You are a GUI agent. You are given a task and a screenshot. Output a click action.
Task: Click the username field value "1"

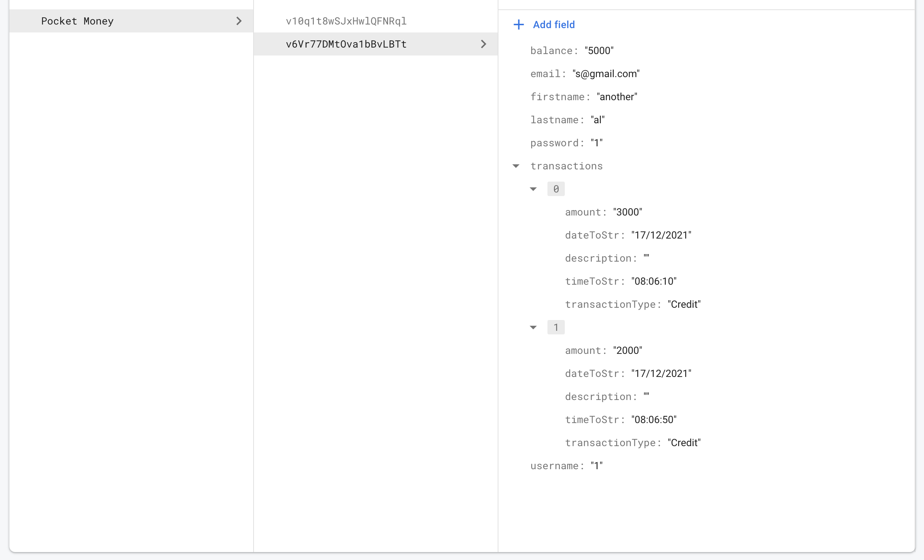click(596, 466)
